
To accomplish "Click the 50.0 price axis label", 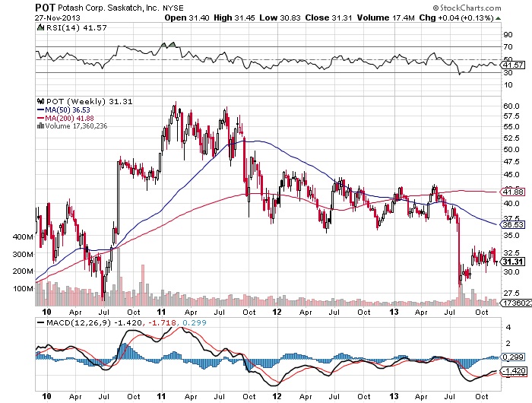I will coord(511,149).
